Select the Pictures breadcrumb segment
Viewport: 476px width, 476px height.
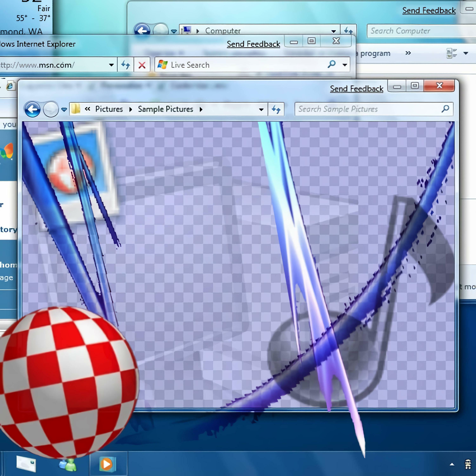tap(109, 109)
